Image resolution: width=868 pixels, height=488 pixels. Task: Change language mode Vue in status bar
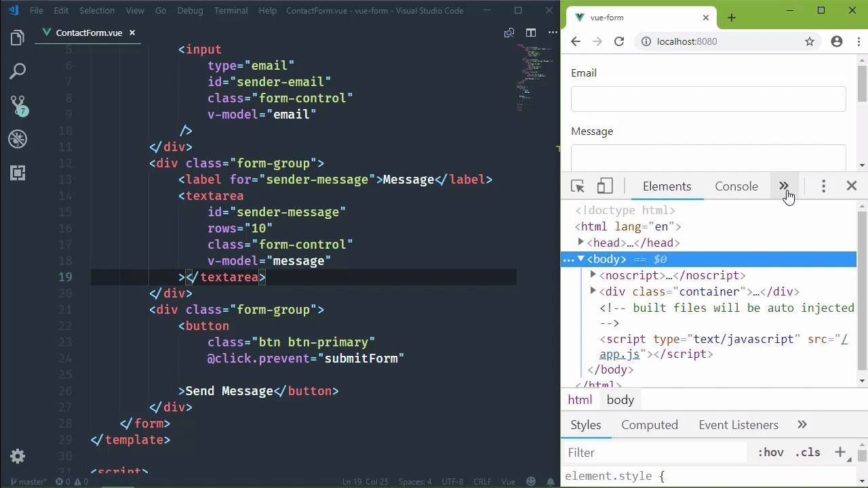point(508,482)
